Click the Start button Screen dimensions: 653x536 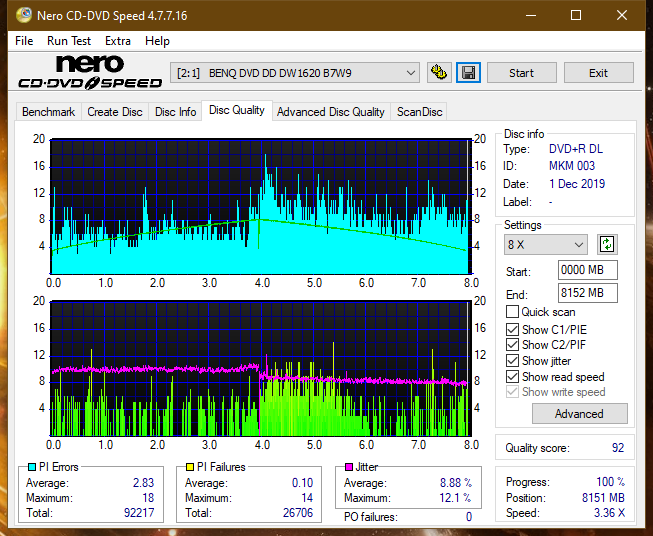coord(521,73)
